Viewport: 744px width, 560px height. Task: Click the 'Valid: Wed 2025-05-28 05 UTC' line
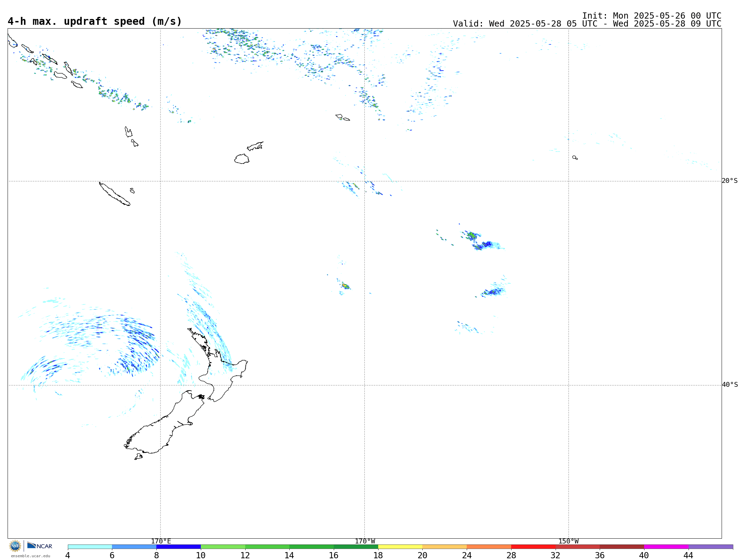[x=587, y=24]
